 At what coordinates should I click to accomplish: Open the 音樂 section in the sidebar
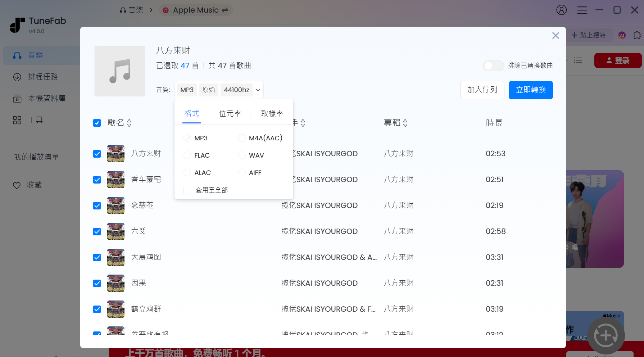coord(35,55)
